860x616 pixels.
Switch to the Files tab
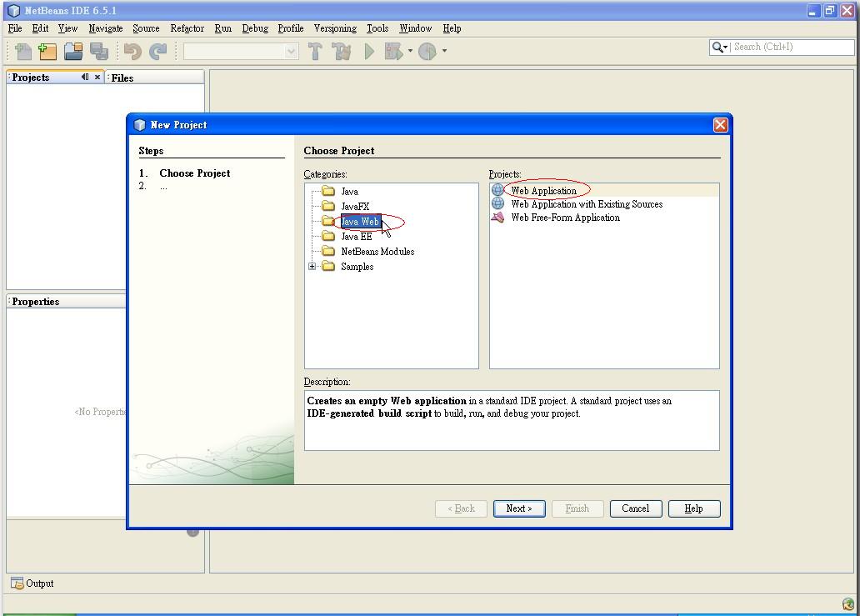tap(122, 78)
